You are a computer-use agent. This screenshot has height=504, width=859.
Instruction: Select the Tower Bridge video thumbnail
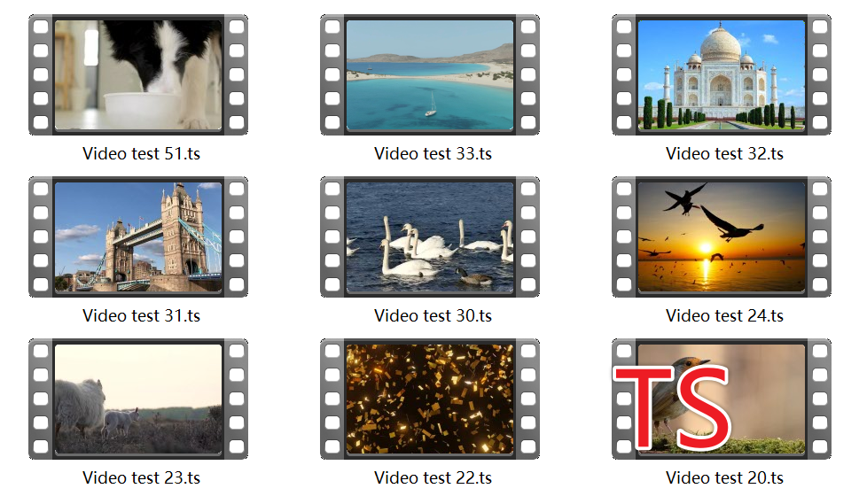[137, 237]
